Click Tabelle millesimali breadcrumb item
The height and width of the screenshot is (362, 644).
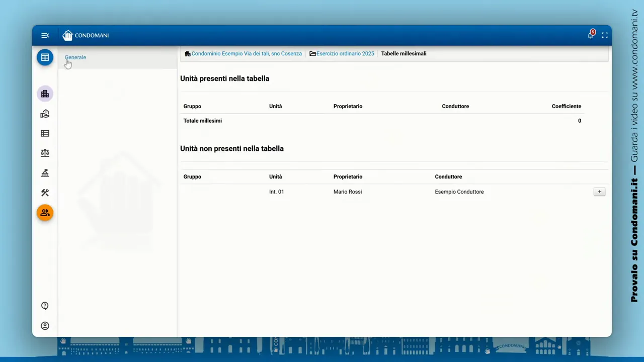click(x=404, y=53)
